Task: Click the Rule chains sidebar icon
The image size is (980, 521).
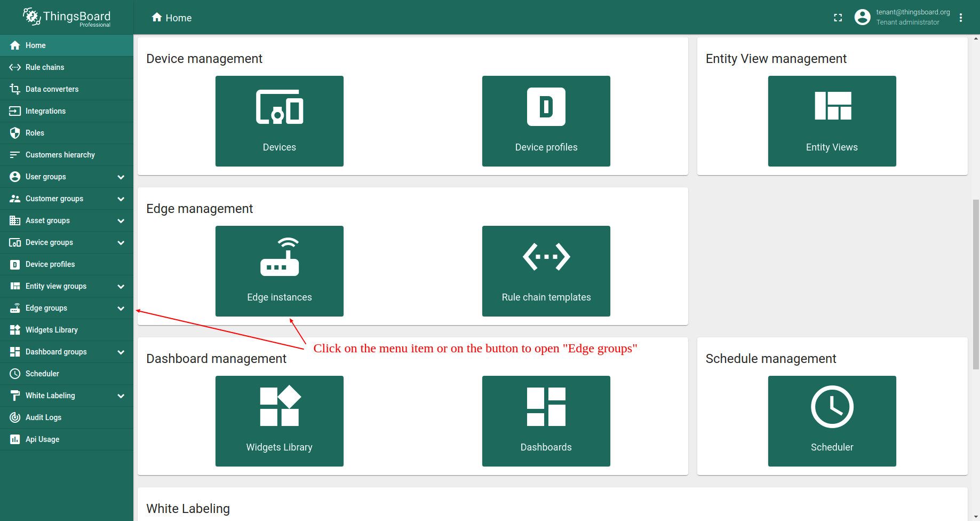Action: click(x=15, y=67)
